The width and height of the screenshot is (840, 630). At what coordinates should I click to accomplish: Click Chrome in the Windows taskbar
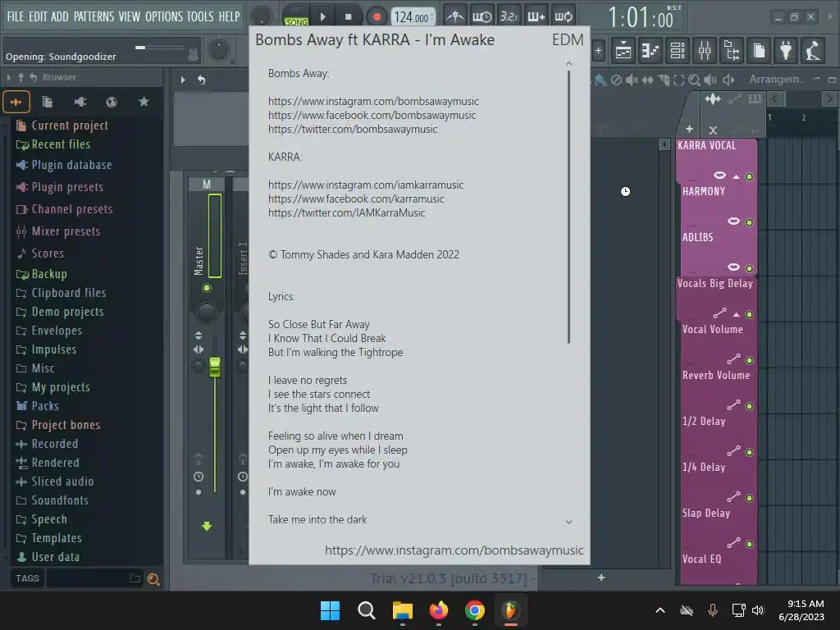click(x=475, y=610)
